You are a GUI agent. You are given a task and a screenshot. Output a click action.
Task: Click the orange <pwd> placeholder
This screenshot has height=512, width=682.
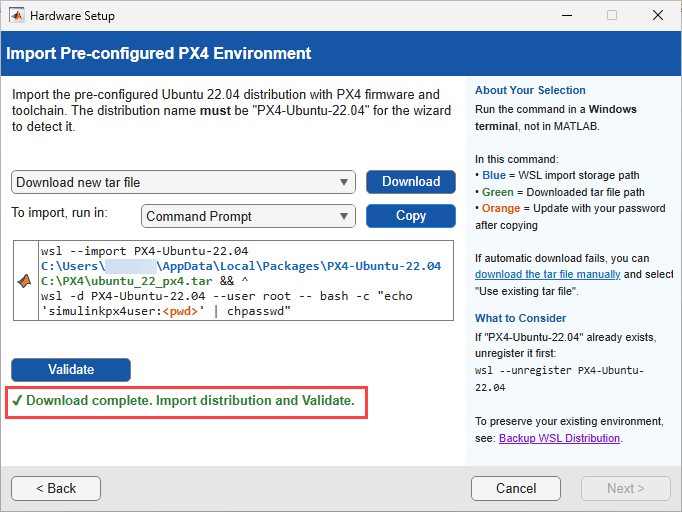[x=181, y=311]
